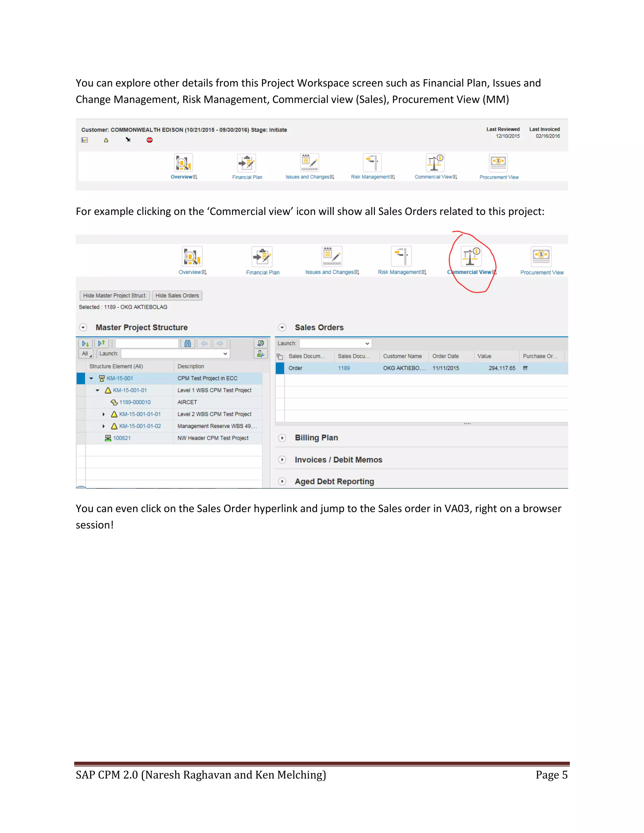Open the 1189-000010 link
Image resolution: width=644 pixels, height=833 pixels.
click(135, 402)
